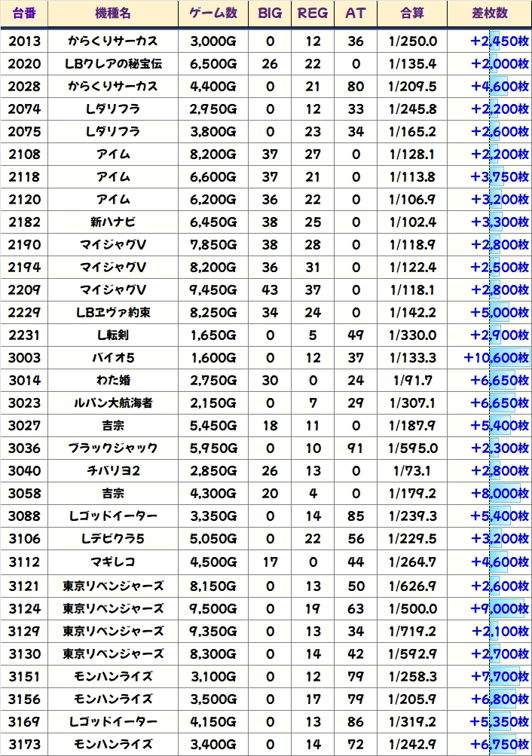Click machine number 2013 cell
The height and width of the screenshot is (756, 532).
[24, 41]
